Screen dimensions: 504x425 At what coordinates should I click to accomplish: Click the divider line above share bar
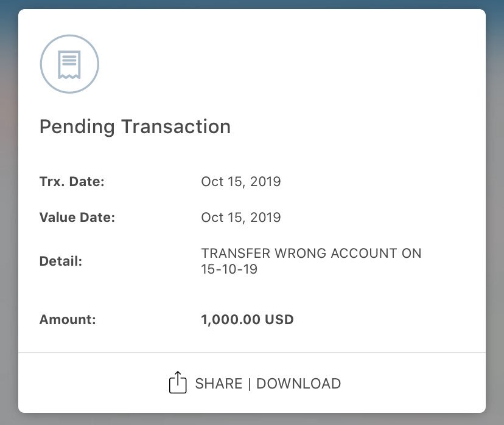252,352
